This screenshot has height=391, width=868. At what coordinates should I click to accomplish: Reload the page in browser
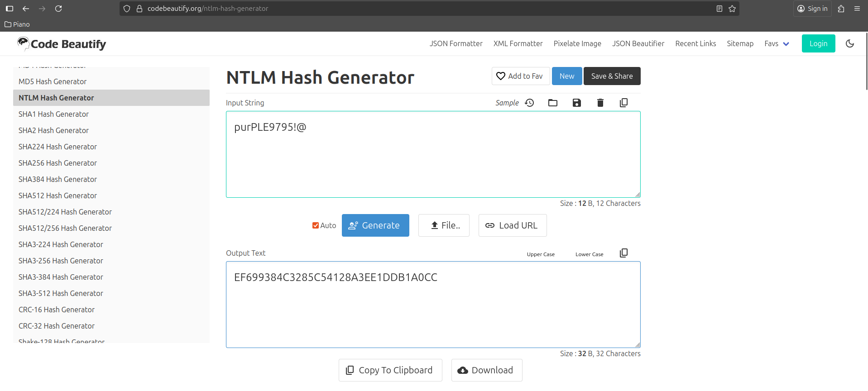tap(58, 9)
